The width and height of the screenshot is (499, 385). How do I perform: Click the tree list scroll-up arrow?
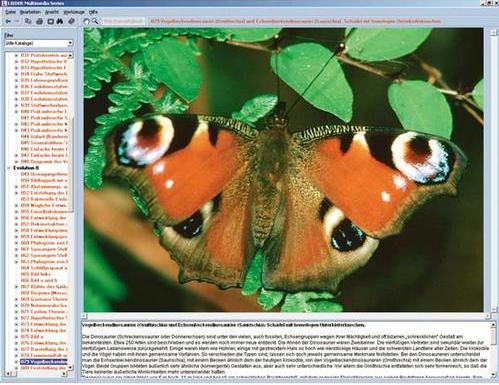[70, 55]
